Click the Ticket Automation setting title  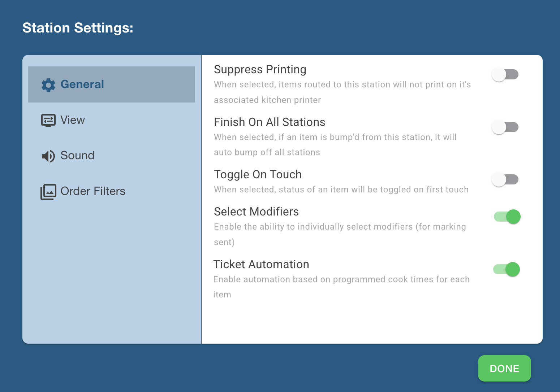pos(261,264)
